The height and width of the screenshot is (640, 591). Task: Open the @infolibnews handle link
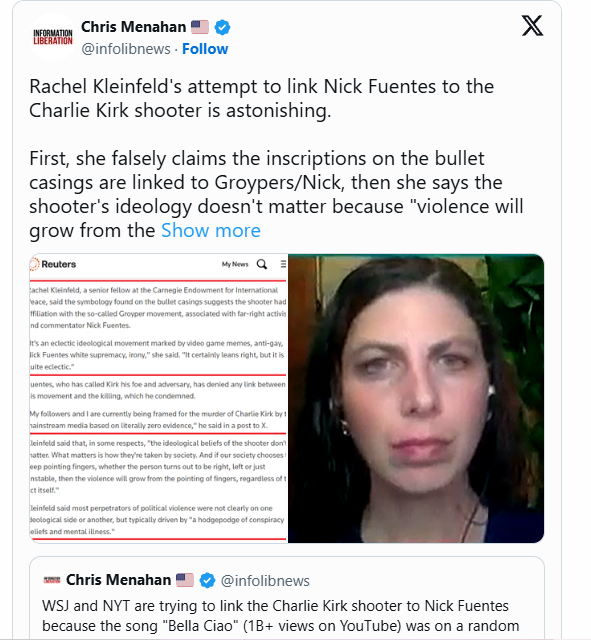(126, 49)
